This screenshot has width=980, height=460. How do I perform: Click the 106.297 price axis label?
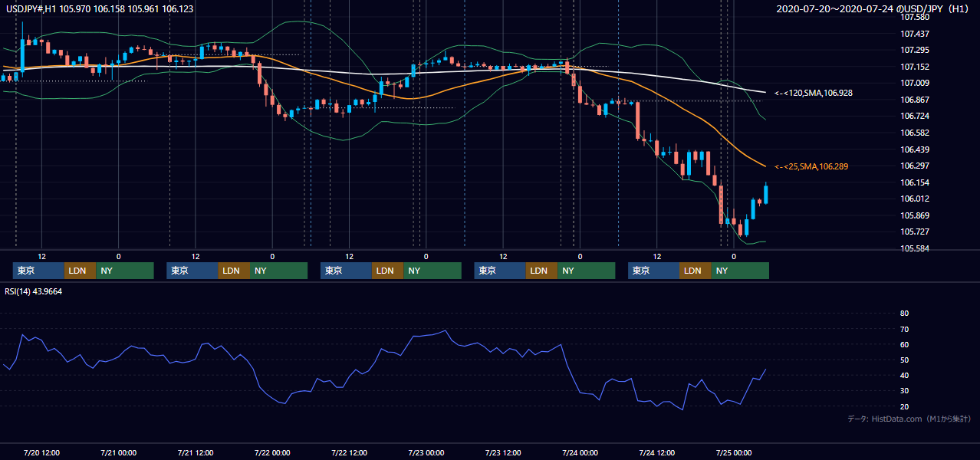point(914,166)
